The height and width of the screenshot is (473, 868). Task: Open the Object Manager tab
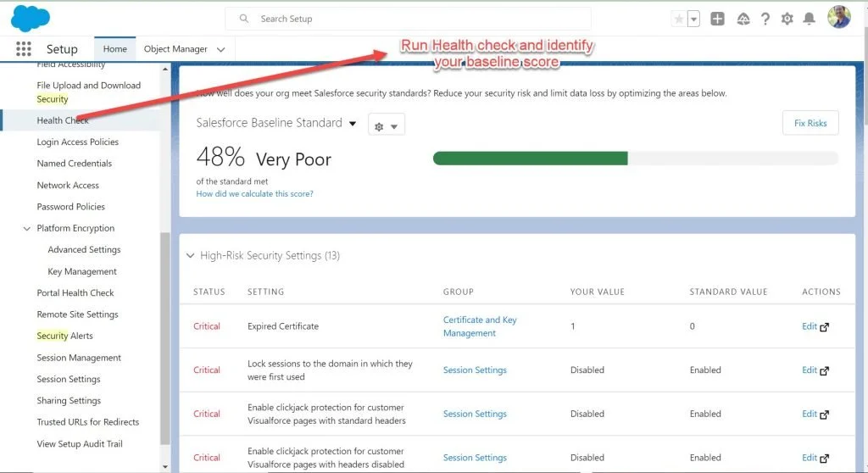coord(175,48)
